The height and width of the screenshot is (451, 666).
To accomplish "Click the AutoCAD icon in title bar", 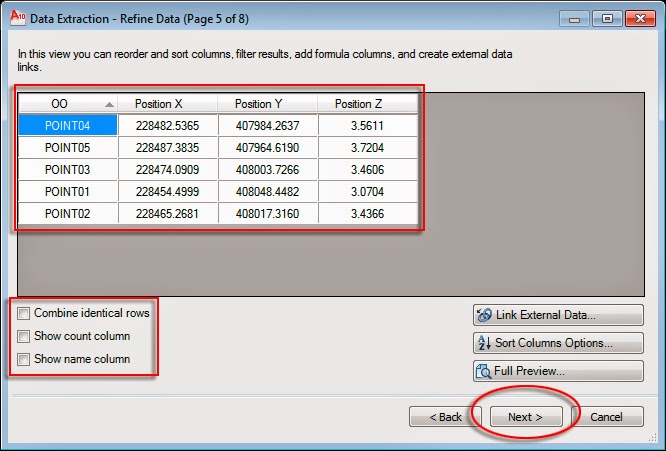I will (17, 18).
